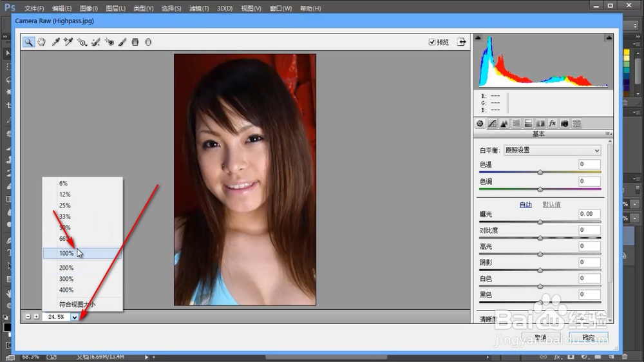This screenshot has height=362, width=644.
Task: Click the 取消 cancel button
Action: coord(541,338)
